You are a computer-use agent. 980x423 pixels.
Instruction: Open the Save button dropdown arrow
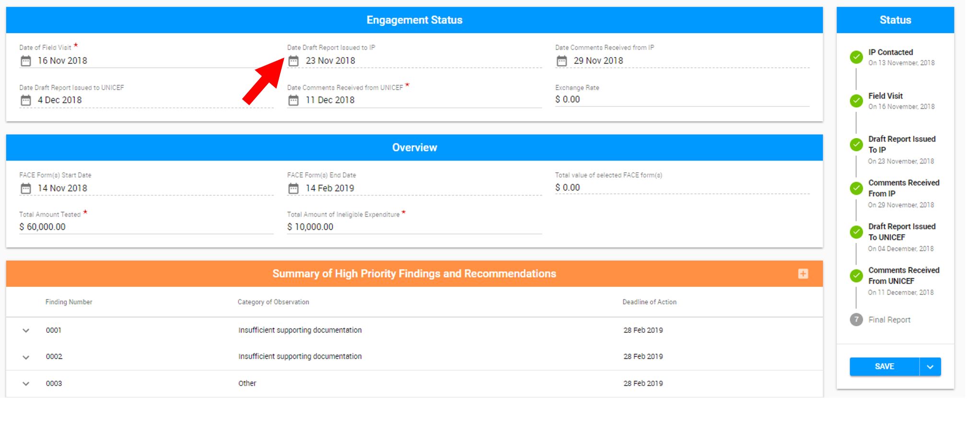[x=930, y=367]
